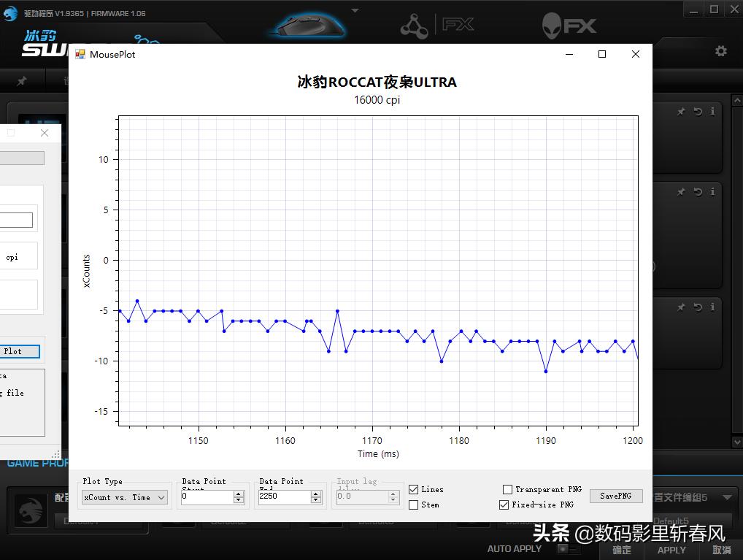743x560 pixels.
Task: Reset the second Swarm settings panel
Action: 698,191
